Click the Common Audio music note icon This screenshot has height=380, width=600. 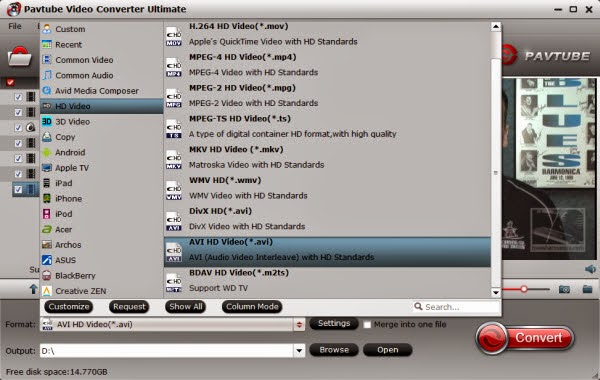coord(47,75)
